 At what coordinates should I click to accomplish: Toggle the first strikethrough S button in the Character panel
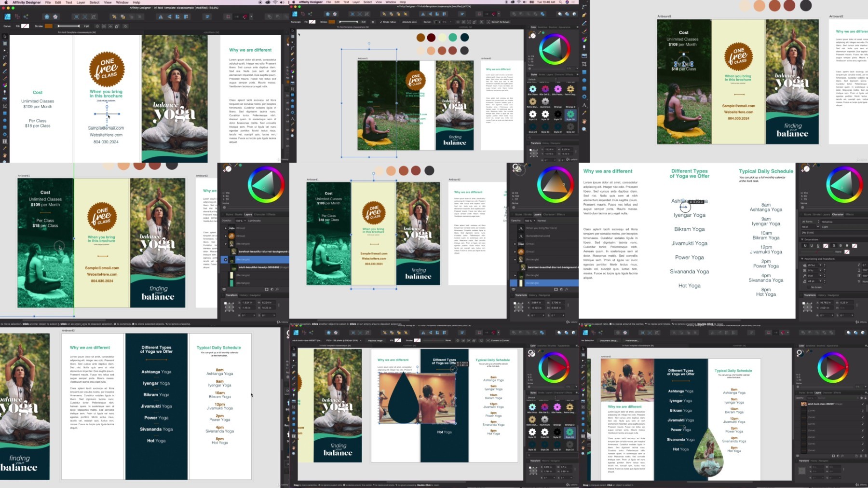coord(834,245)
